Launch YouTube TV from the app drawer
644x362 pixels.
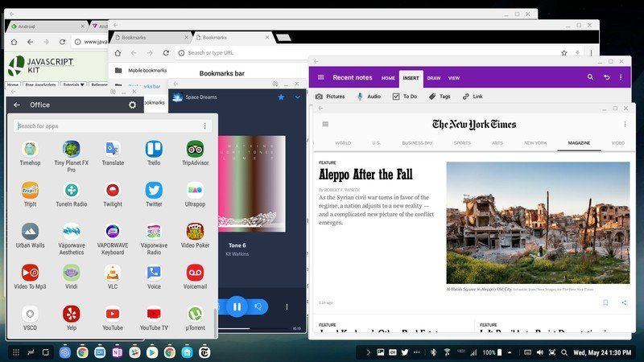tap(154, 314)
